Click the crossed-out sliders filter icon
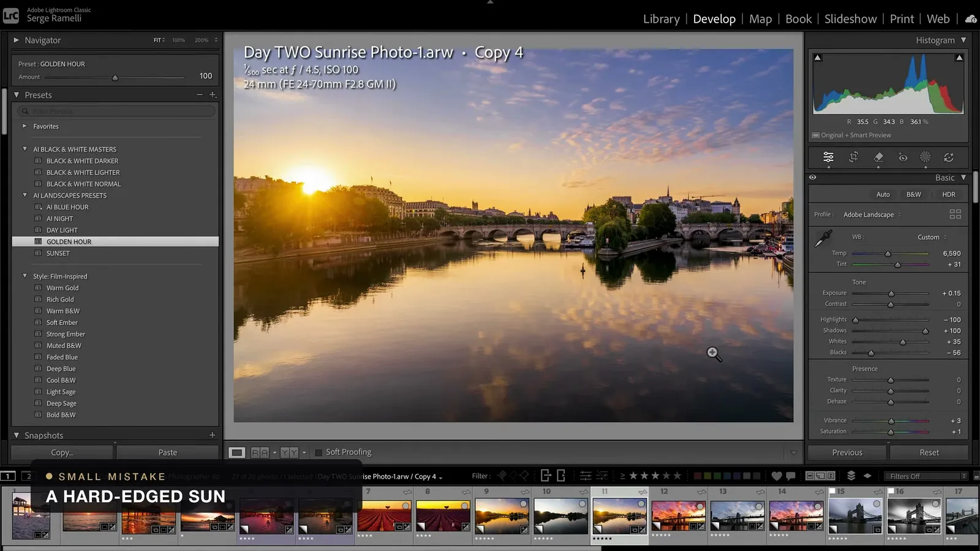980x551 pixels. click(x=602, y=476)
